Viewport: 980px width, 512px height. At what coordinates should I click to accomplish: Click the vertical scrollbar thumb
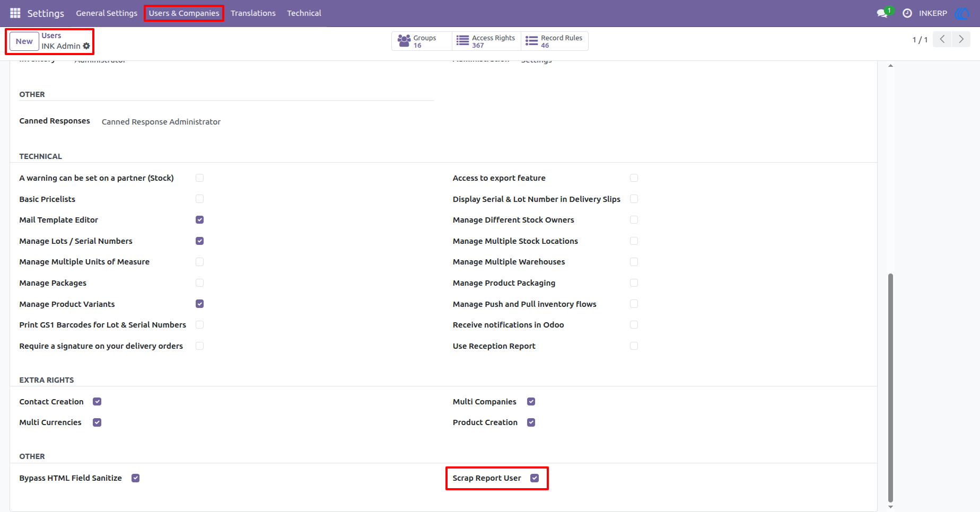click(890, 387)
